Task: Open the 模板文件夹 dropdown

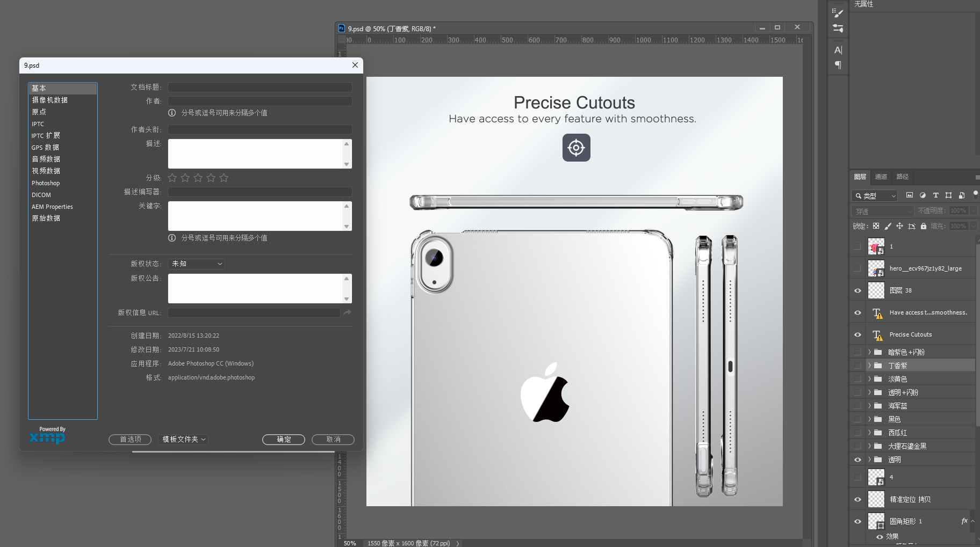Action: (183, 439)
